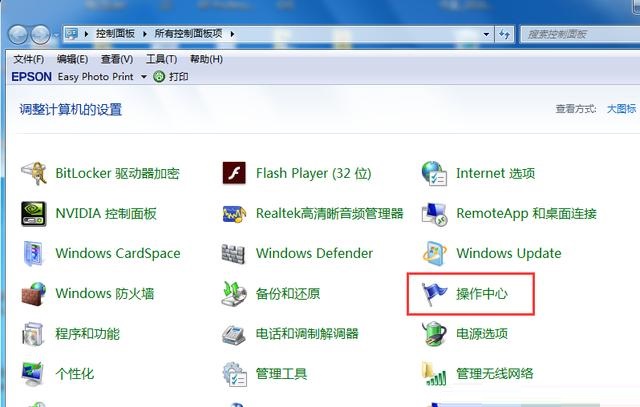Open the 管理工具 gear icon
The width and height of the screenshot is (640, 407).
(234, 374)
